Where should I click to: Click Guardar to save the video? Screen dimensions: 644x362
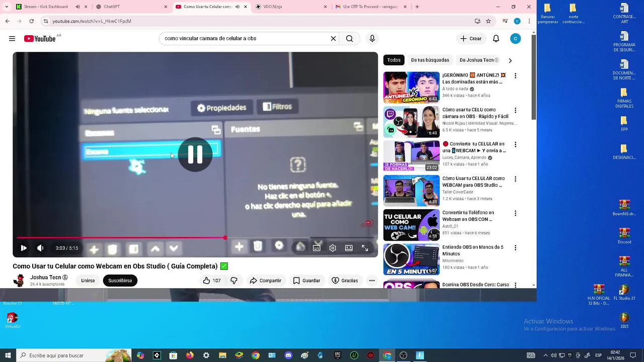[306, 281]
